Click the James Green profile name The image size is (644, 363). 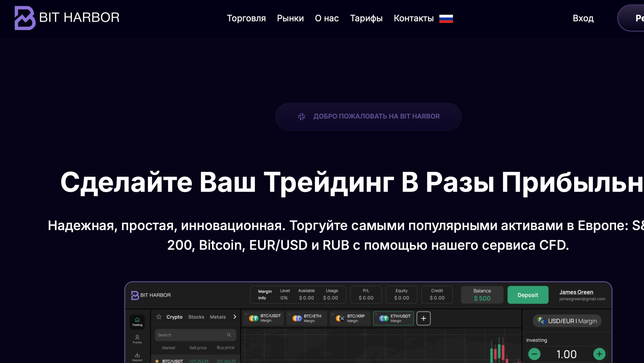coord(576,292)
